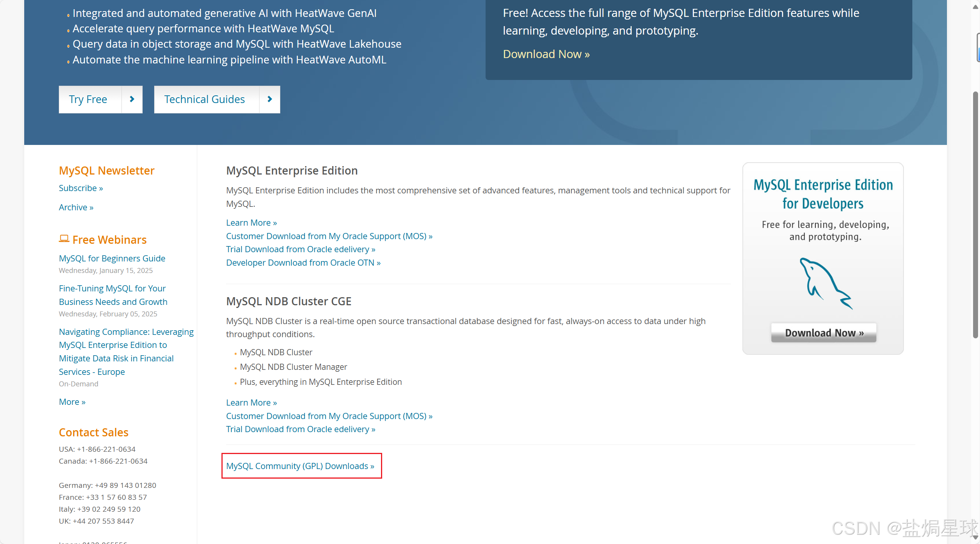980x544 pixels.
Task: Open MySQL Community (GPL) Downloads link
Action: [300, 466]
